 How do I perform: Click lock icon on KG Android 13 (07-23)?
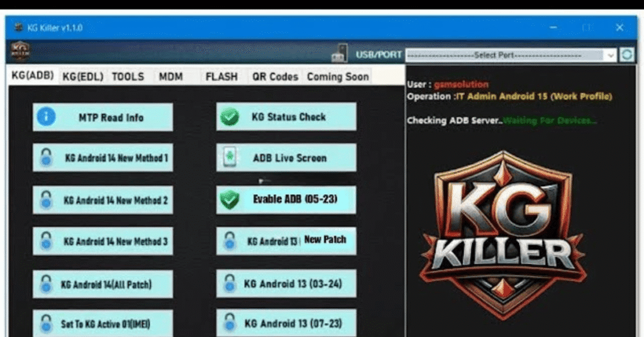230,323
